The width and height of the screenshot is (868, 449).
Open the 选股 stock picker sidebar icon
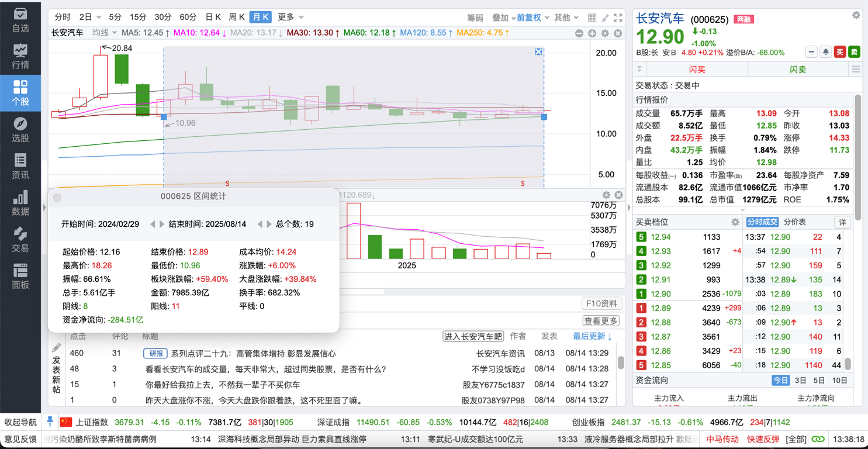(20, 130)
